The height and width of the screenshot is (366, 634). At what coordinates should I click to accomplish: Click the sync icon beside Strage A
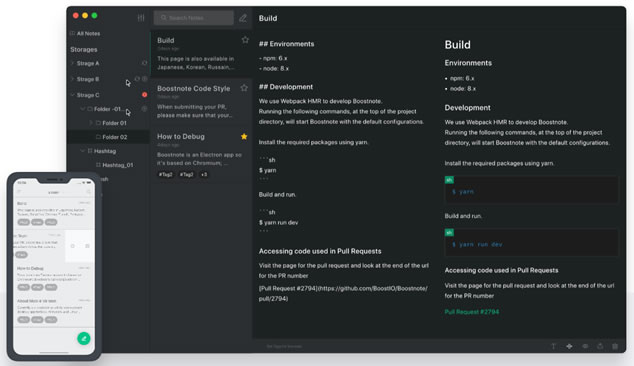tap(144, 63)
